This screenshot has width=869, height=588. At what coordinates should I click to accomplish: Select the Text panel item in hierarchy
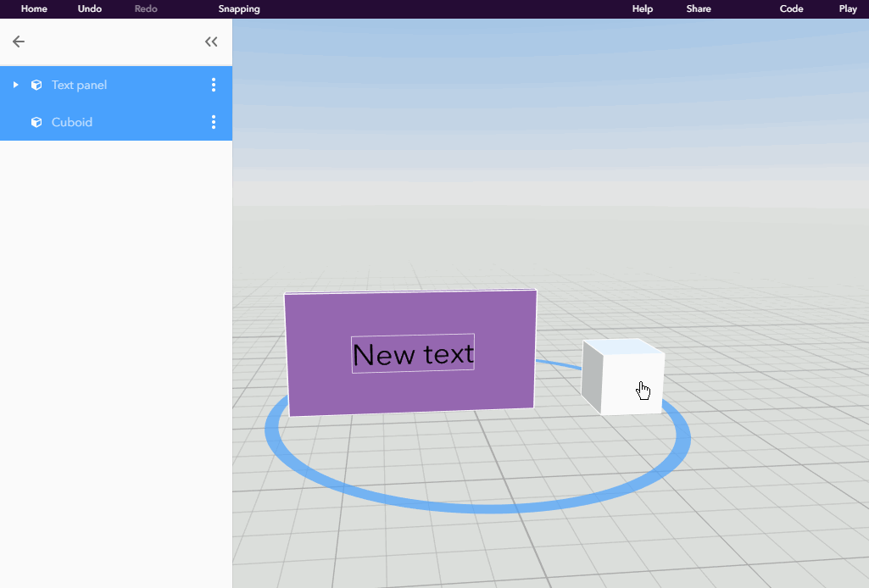(116, 85)
